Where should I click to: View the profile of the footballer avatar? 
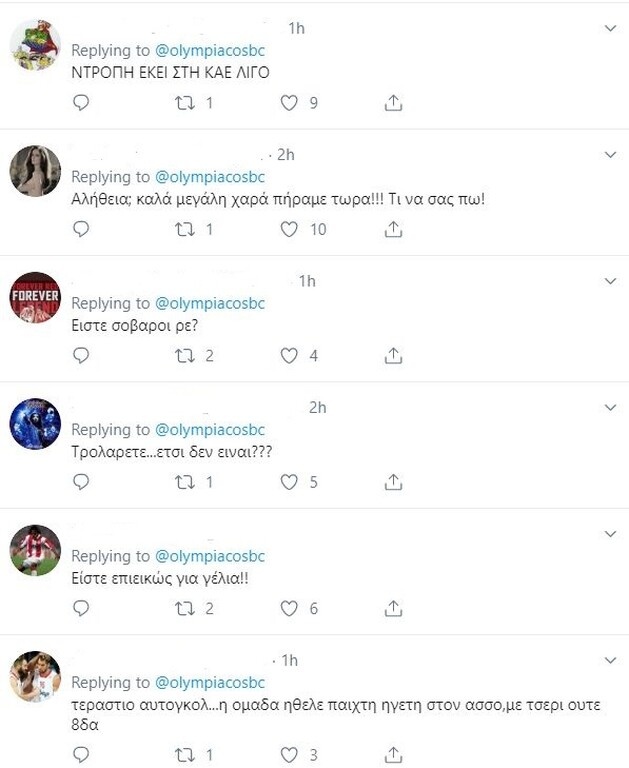click(35, 550)
